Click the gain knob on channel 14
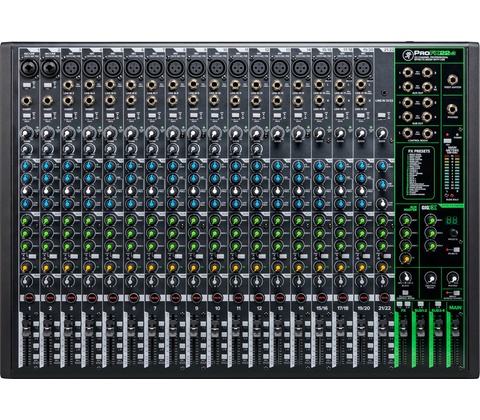This screenshot has height=420, width=480. pos(298,134)
